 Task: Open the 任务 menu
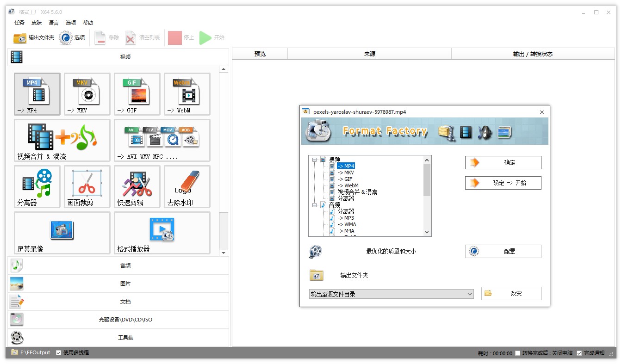coord(19,23)
